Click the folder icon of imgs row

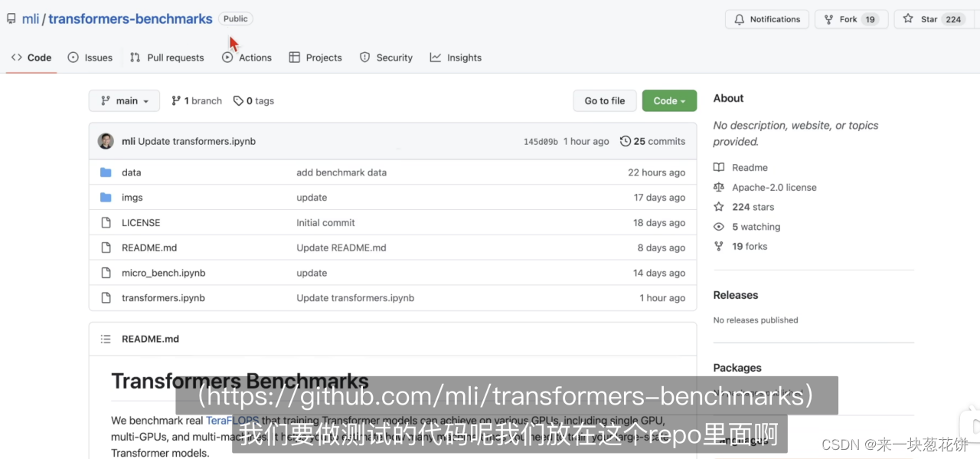[106, 198]
